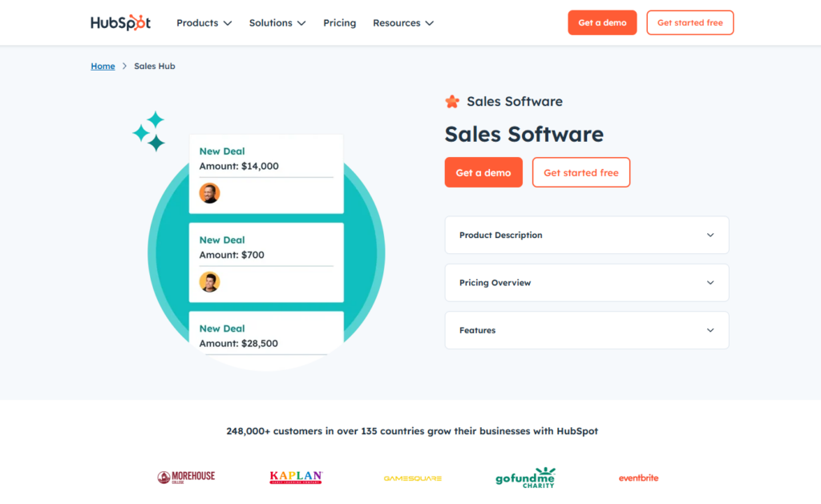The width and height of the screenshot is (821, 504).
Task: Click the Eventbrite logo
Action: click(638, 478)
